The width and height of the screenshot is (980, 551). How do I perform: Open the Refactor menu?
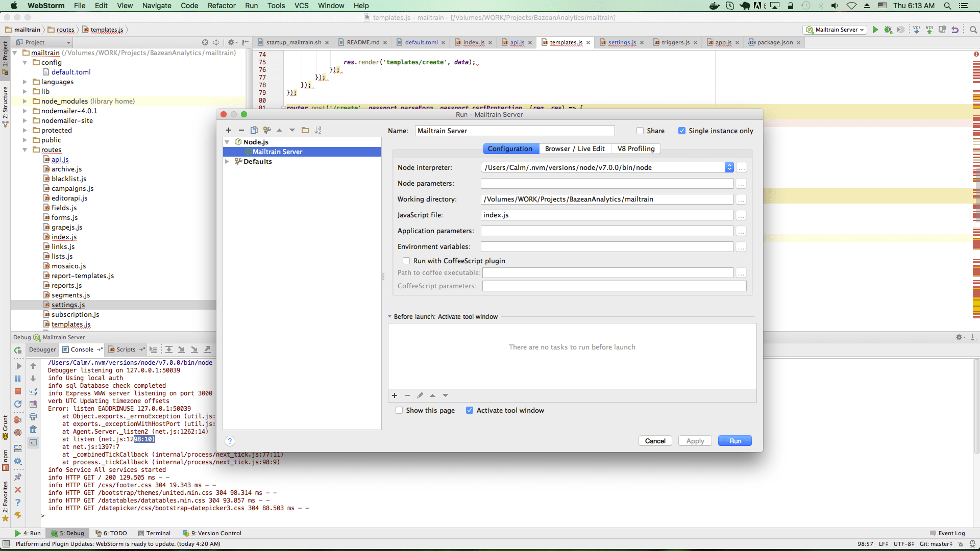[x=222, y=6]
